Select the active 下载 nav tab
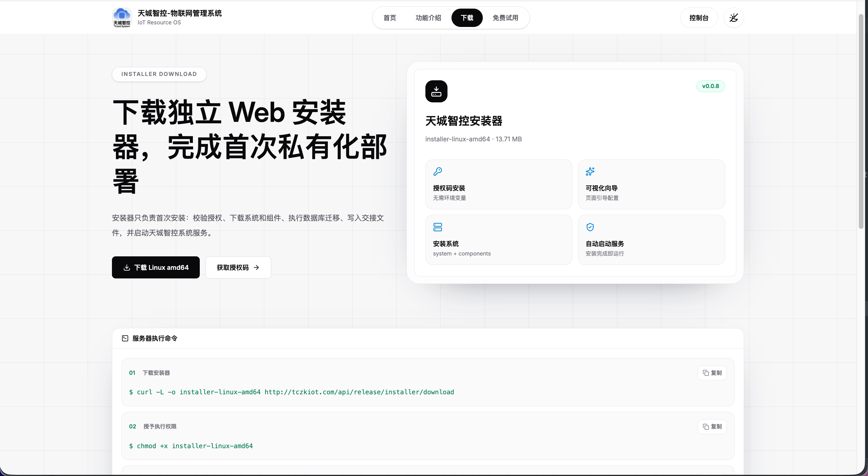This screenshot has height=476, width=868. coord(467,17)
